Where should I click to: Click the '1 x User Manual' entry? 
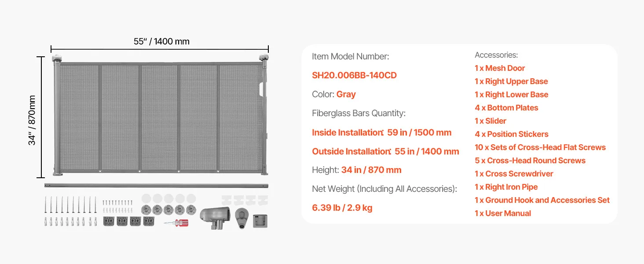[502, 213]
